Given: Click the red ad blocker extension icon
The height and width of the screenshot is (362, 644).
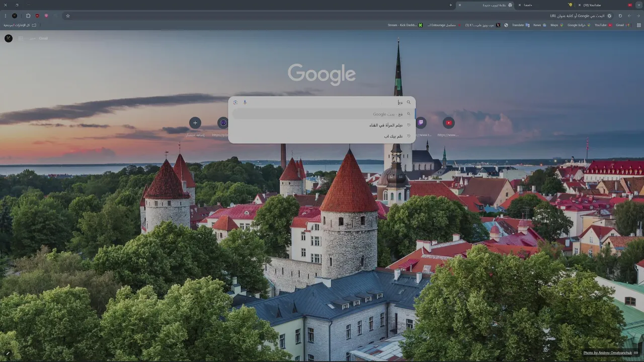Looking at the screenshot, I should (x=37, y=16).
